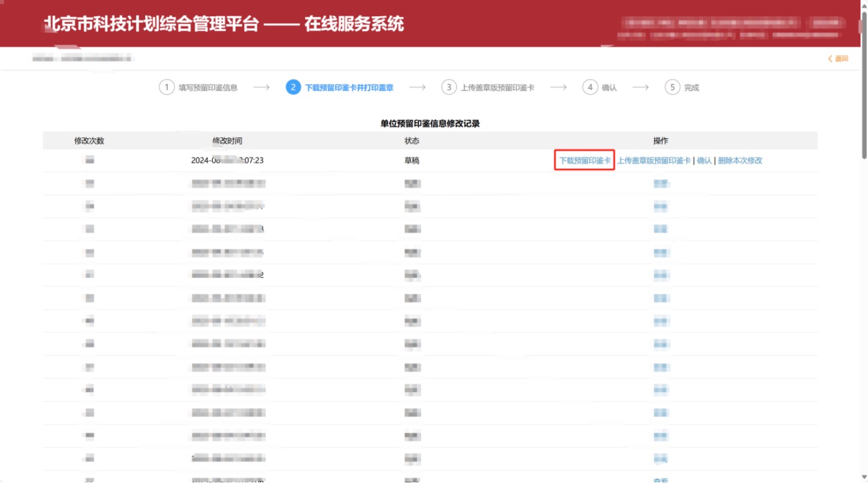This screenshot has width=868, height=483.
Task: Click 删除本次修改 to delete this modification
Action: [x=740, y=161]
